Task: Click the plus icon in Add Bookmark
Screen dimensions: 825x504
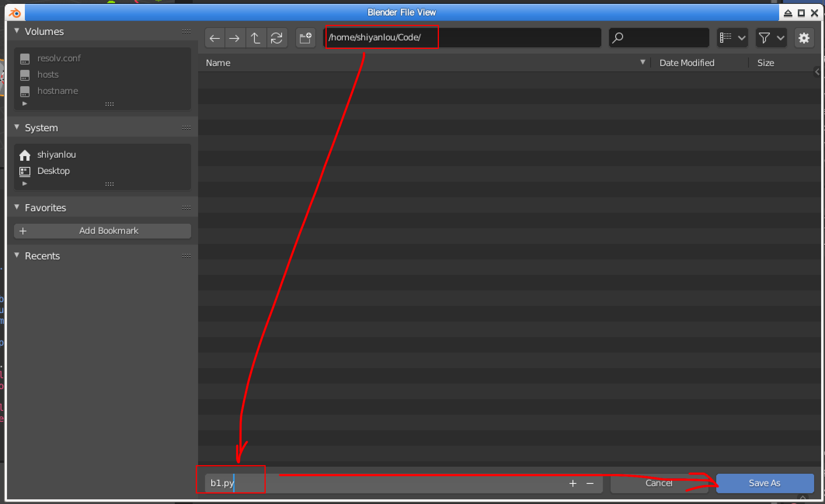Action: coord(23,231)
